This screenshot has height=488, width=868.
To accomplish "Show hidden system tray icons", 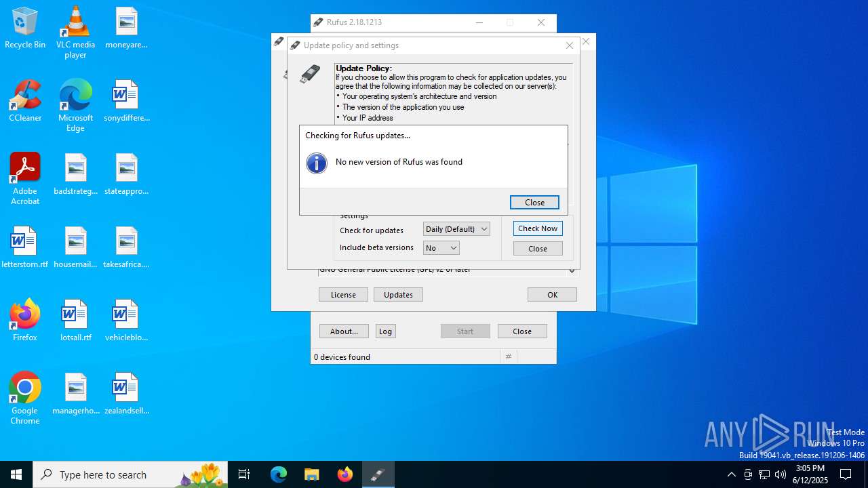I will 731,474.
